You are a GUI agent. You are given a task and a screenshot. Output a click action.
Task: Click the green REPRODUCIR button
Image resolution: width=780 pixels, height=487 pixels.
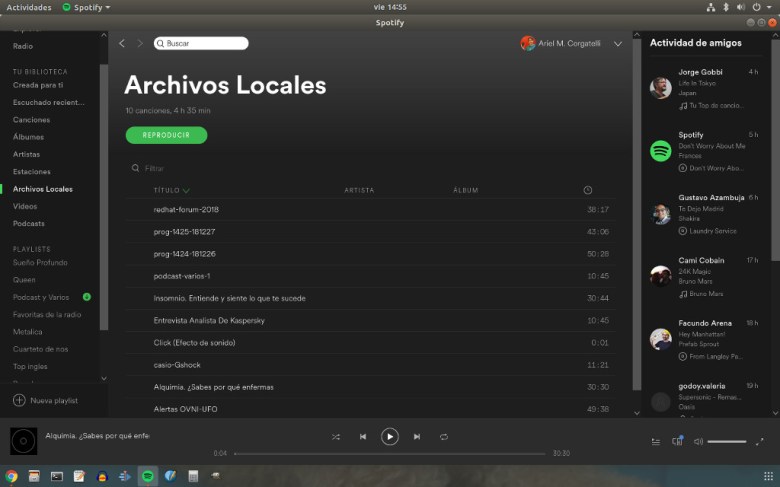point(166,135)
